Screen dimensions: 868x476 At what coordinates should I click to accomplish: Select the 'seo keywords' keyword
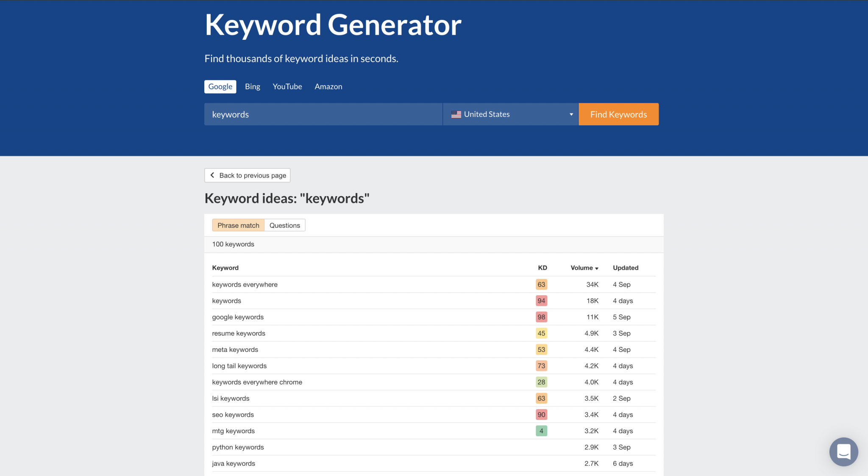coord(233,415)
